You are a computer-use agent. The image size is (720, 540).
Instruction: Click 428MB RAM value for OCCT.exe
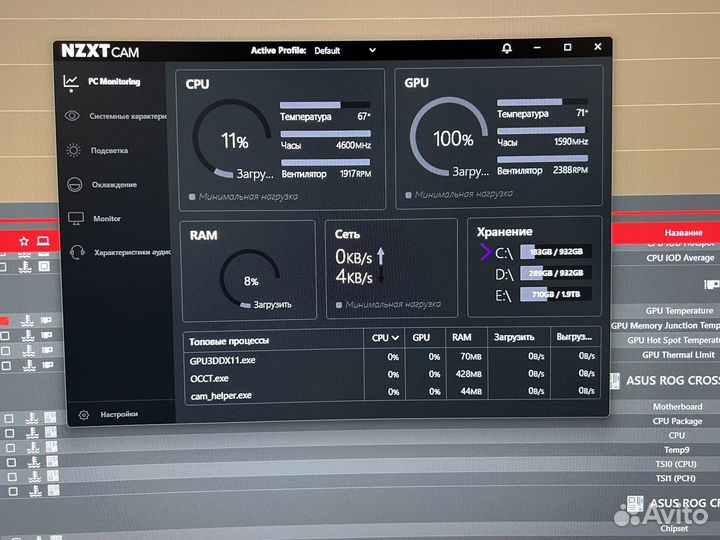click(468, 374)
